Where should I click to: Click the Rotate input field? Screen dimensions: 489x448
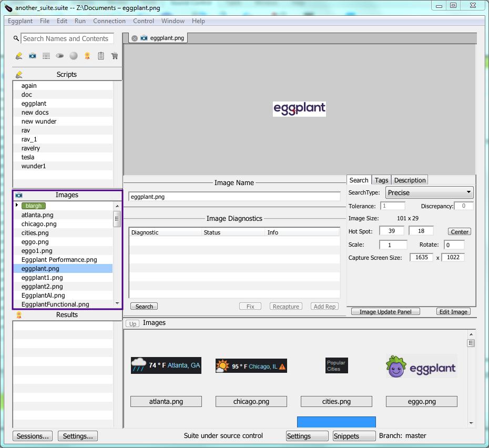coord(454,245)
